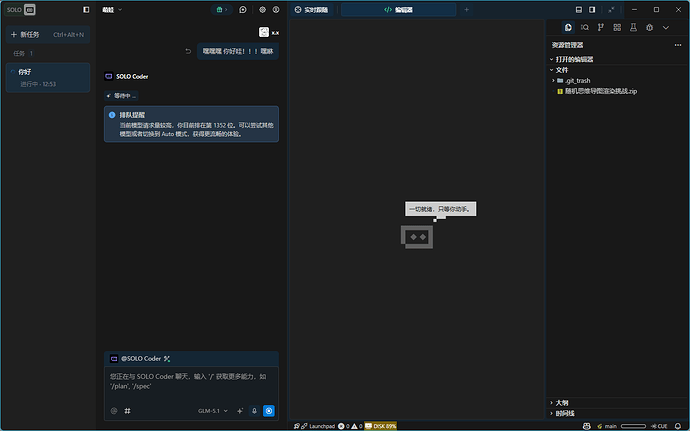Screen dimensions: 690x431
Task: Click the progress bar in status bar
Action: coord(633,426)
